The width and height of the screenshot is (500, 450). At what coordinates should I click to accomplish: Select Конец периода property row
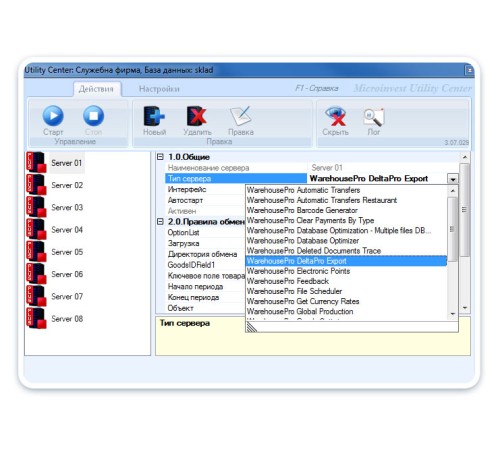205,297
